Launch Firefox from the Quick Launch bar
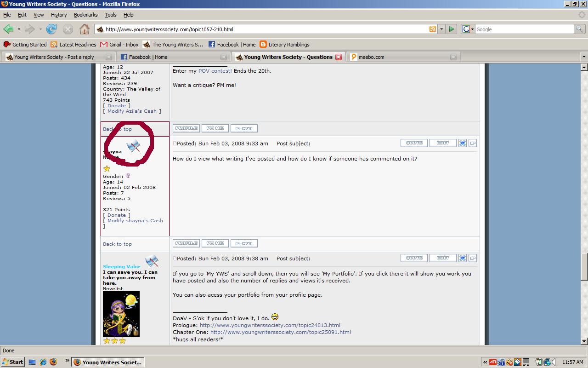The width and height of the screenshot is (588, 368). [53, 362]
